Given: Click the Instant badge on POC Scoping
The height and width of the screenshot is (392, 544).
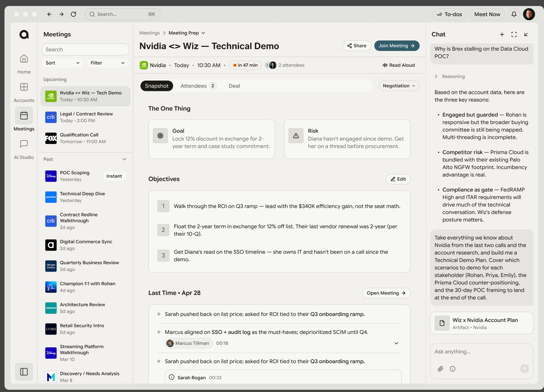Looking at the screenshot, I should [x=114, y=176].
